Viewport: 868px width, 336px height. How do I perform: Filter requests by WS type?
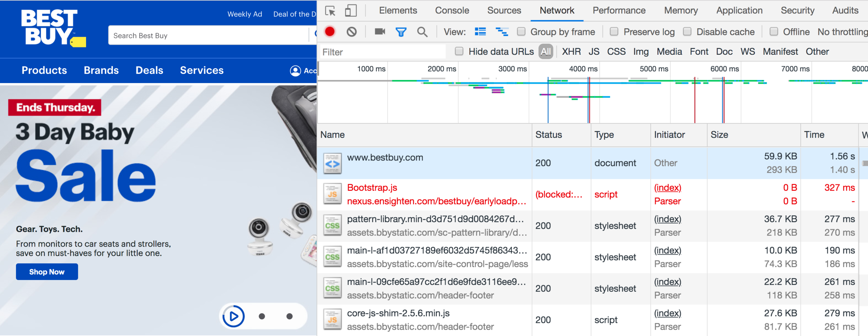click(x=748, y=52)
